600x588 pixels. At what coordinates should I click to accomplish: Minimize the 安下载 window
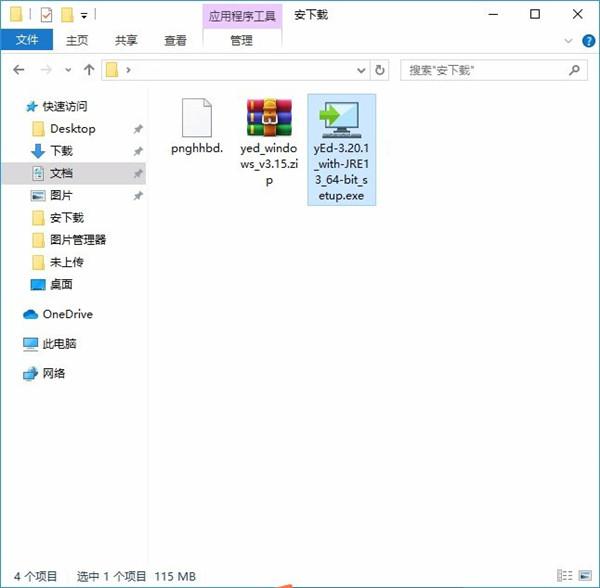tap(493, 15)
